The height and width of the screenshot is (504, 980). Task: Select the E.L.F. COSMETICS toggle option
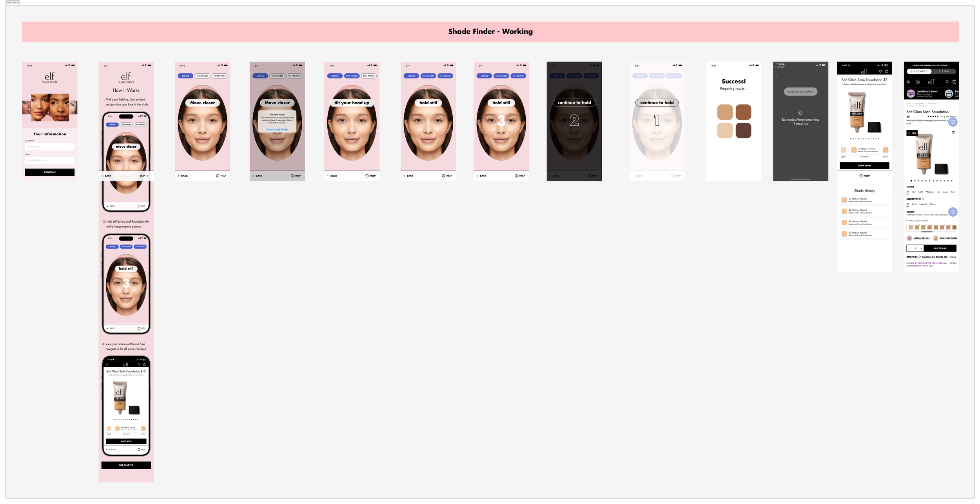point(919,71)
